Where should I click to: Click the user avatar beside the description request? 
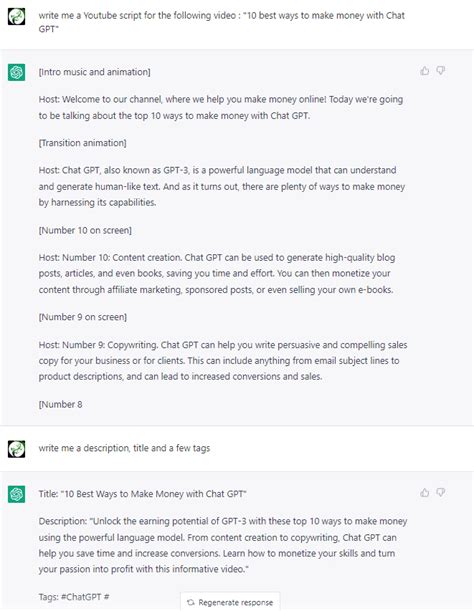16,449
